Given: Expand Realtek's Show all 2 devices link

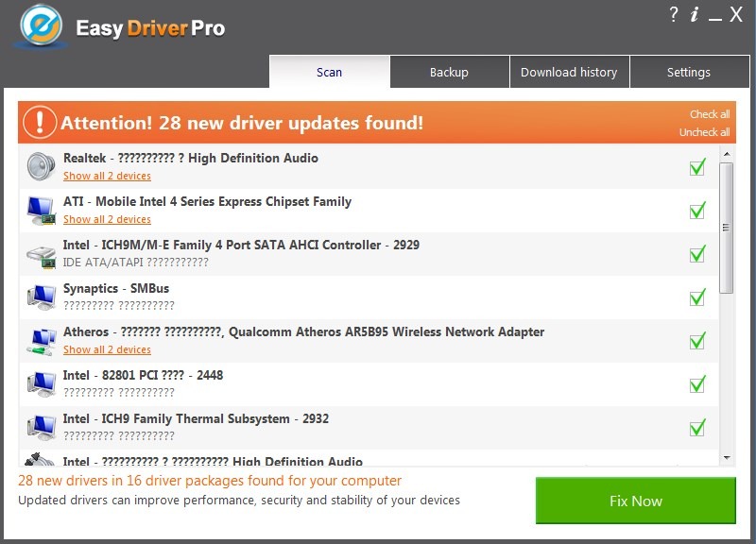Looking at the screenshot, I should [x=107, y=176].
